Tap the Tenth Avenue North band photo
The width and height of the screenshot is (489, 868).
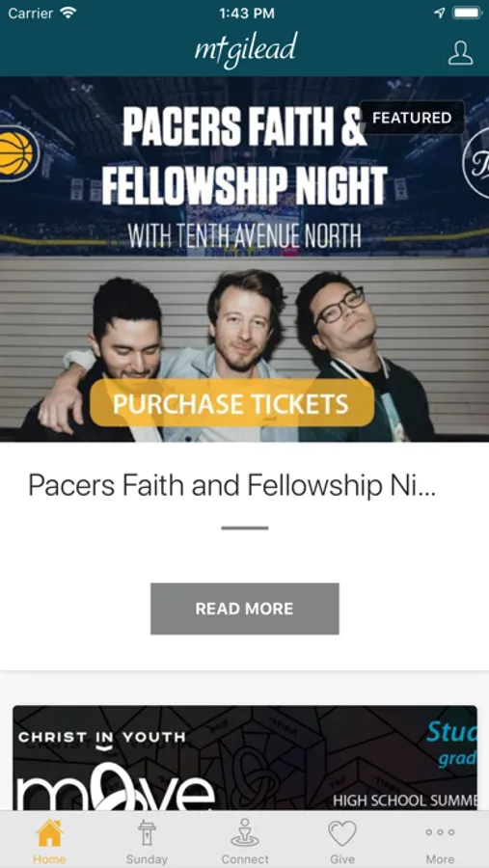(244, 350)
